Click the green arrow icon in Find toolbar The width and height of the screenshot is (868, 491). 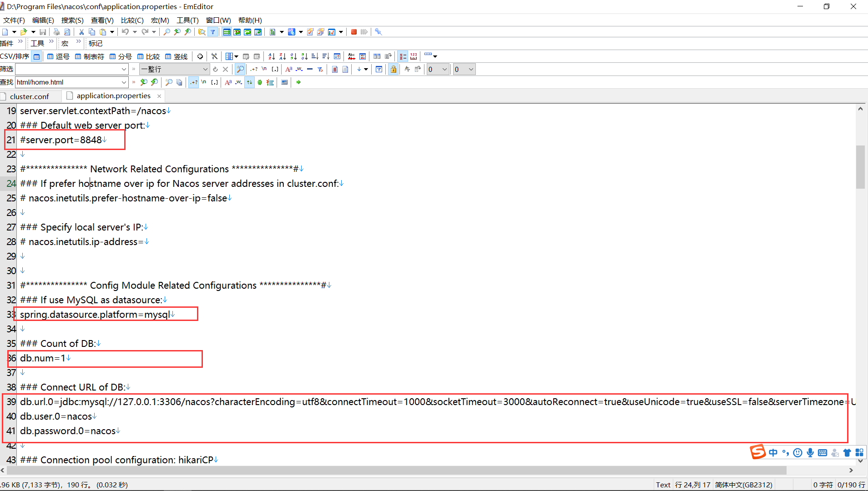298,82
